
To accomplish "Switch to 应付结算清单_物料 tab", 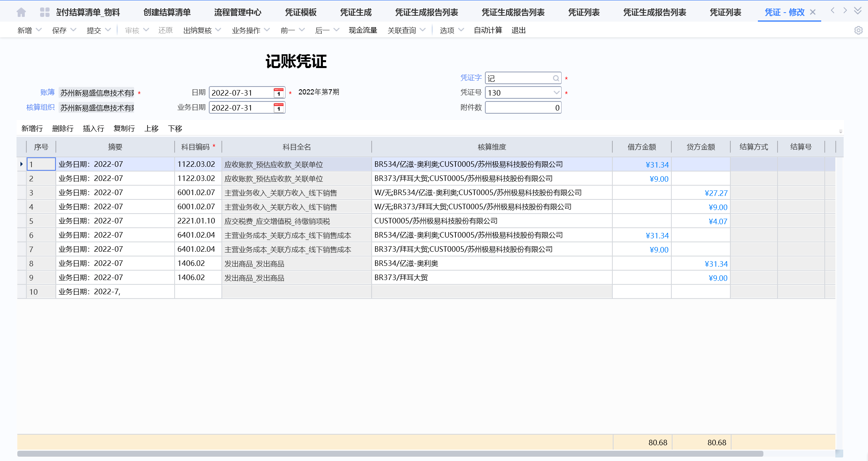I will [x=88, y=12].
